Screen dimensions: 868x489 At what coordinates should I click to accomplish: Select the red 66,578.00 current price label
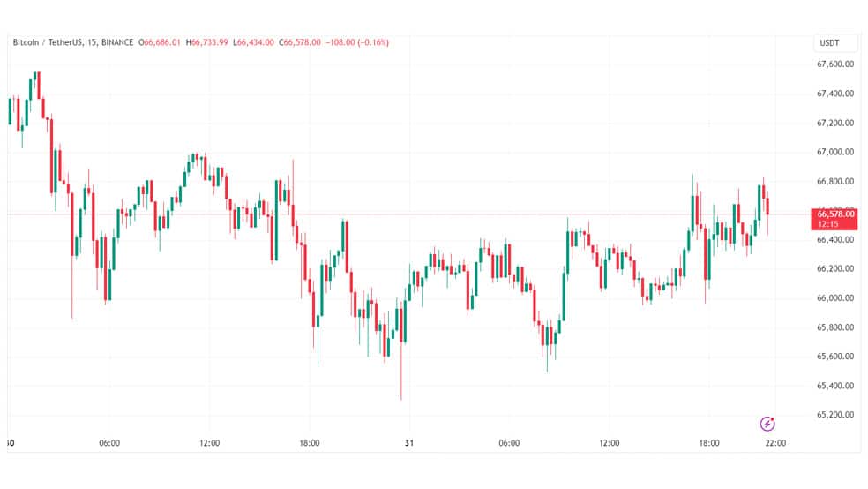click(834, 219)
